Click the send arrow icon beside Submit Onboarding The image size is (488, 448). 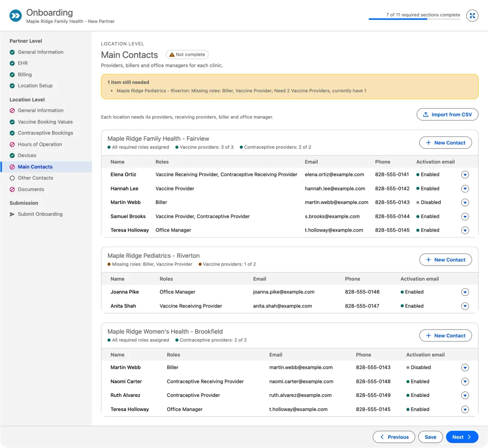[12, 214]
